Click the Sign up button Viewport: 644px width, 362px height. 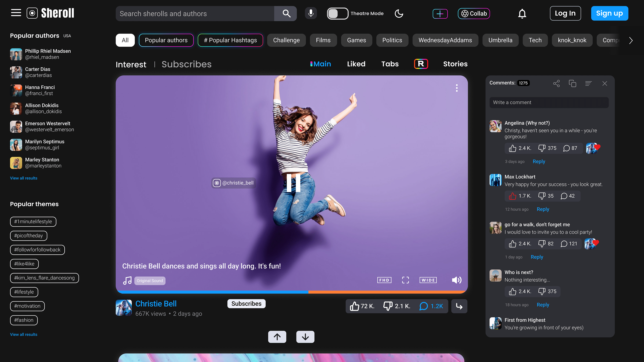coord(609,13)
